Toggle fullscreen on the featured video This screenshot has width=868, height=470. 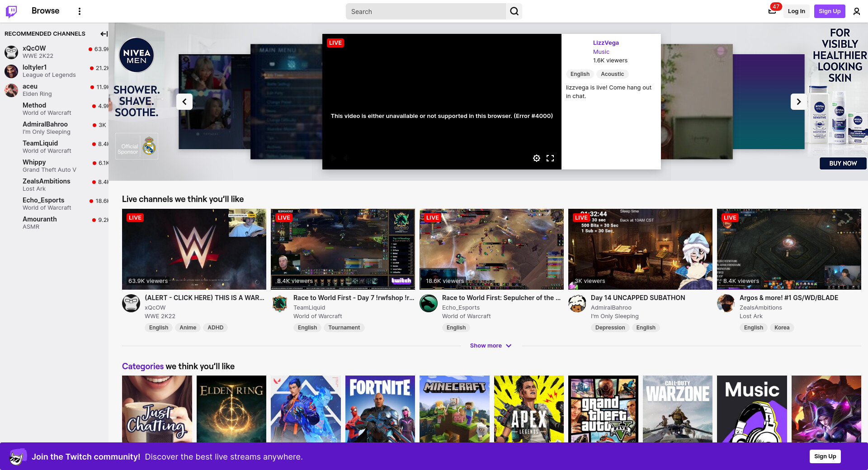tap(550, 158)
